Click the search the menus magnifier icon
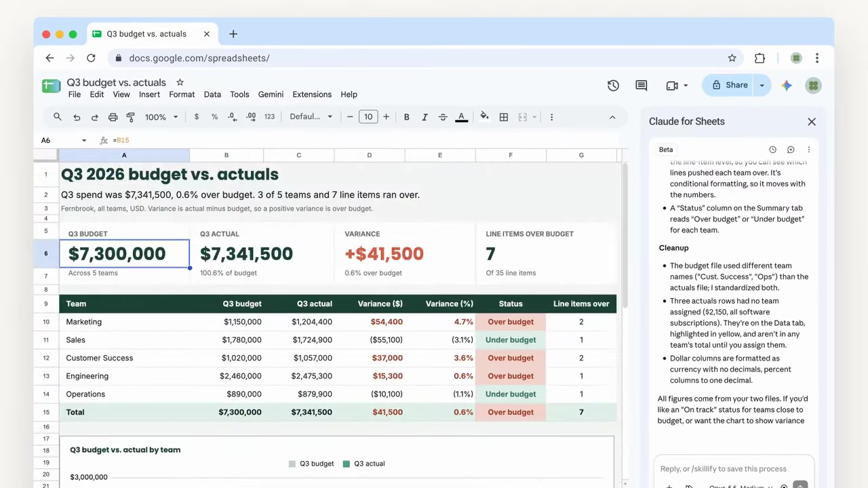Image resolution: width=868 pixels, height=488 pixels. tap(58, 117)
